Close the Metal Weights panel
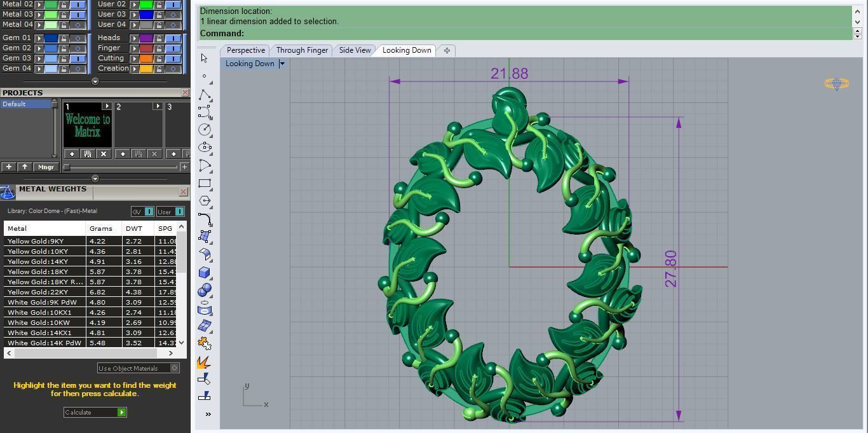This screenshot has width=868, height=433. point(183,191)
